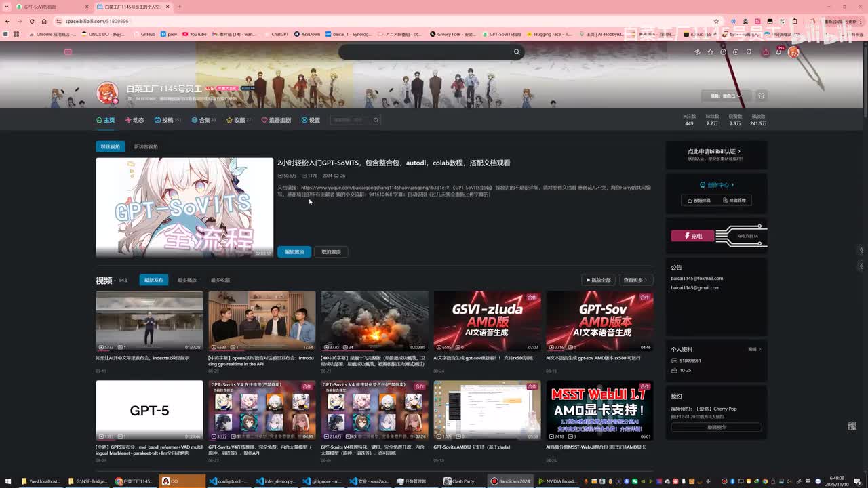Open the 设置 settings tab

[311, 120]
